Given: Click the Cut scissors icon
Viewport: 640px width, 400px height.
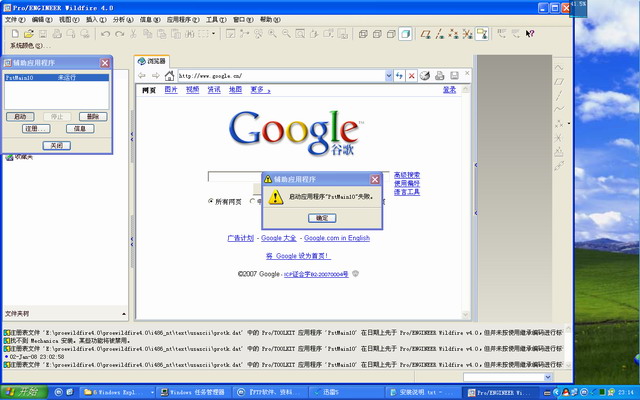Looking at the screenshot, I should 133,34.
